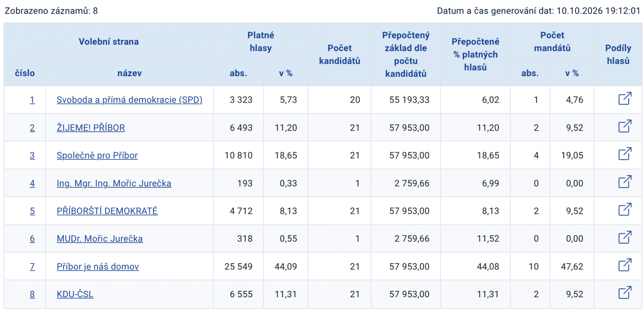The height and width of the screenshot is (313, 644).
Task: Click the číslo column subheader
Action: click(25, 73)
